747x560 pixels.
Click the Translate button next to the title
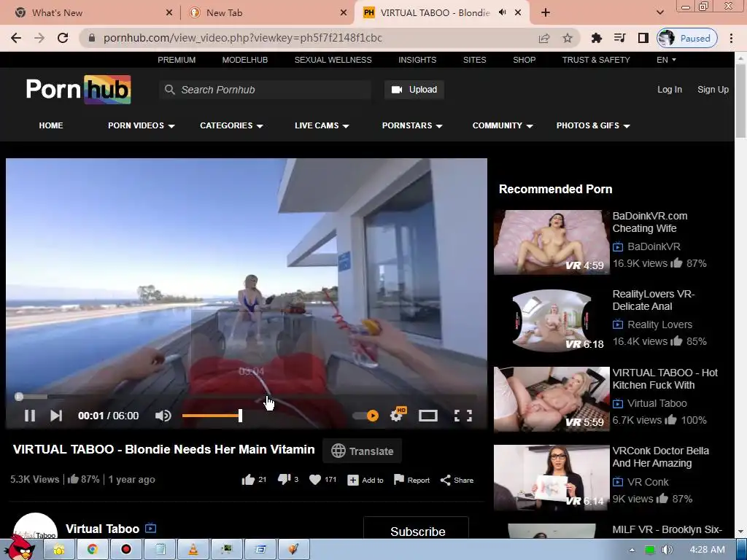[362, 451]
